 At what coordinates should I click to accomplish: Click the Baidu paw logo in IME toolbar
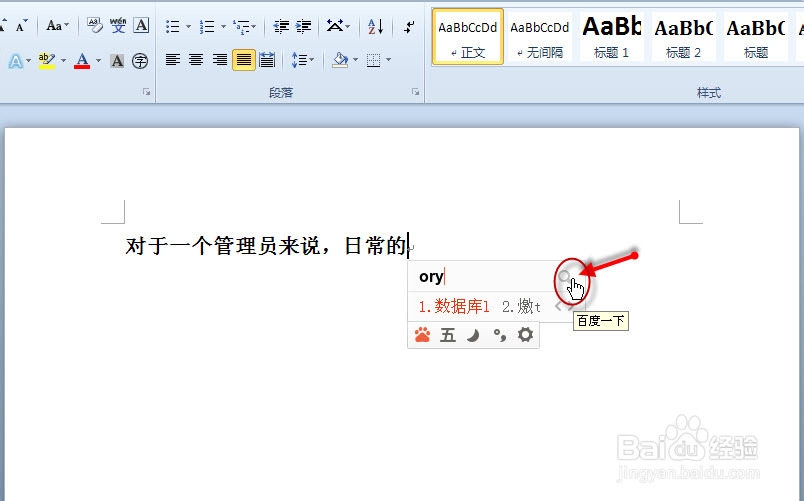point(423,335)
